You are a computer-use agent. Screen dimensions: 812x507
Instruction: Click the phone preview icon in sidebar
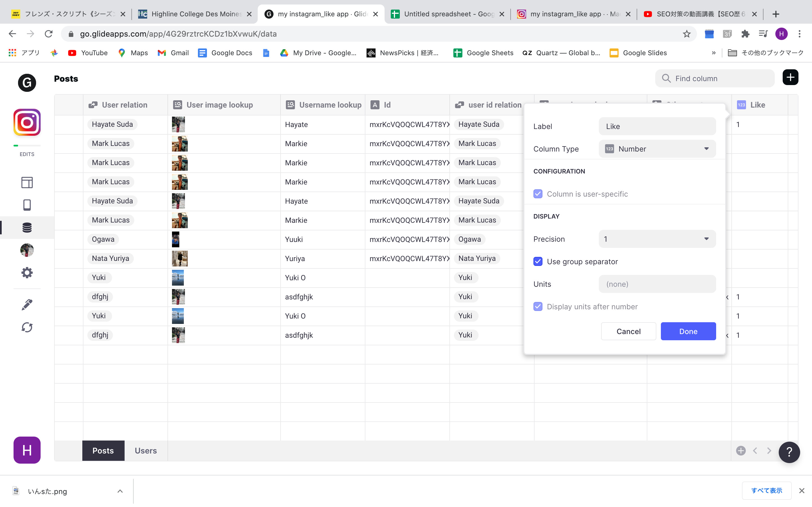(27, 205)
